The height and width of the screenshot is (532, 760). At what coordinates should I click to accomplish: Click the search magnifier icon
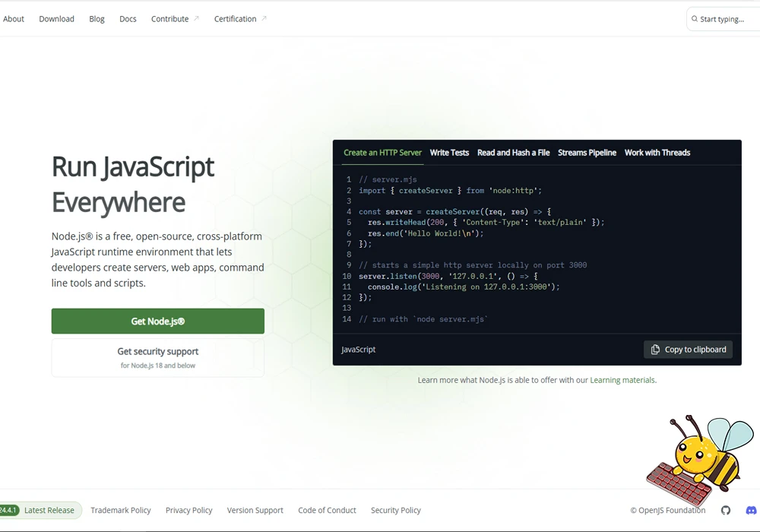click(695, 19)
